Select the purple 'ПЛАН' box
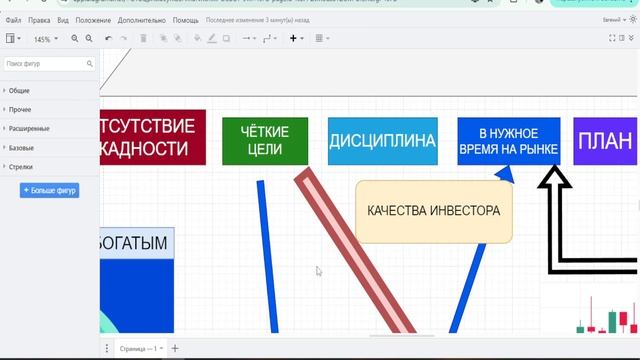Viewport: 640px width, 360px height. 605,141
